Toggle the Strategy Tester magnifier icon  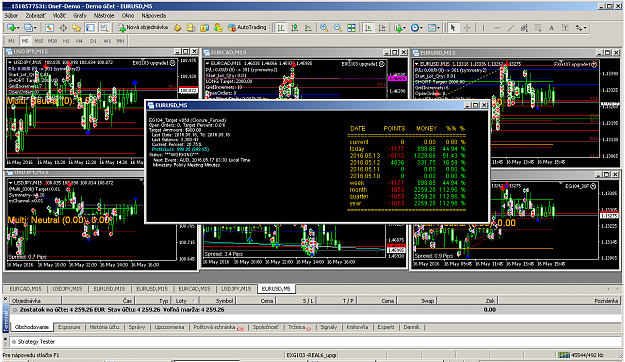[x=104, y=28]
